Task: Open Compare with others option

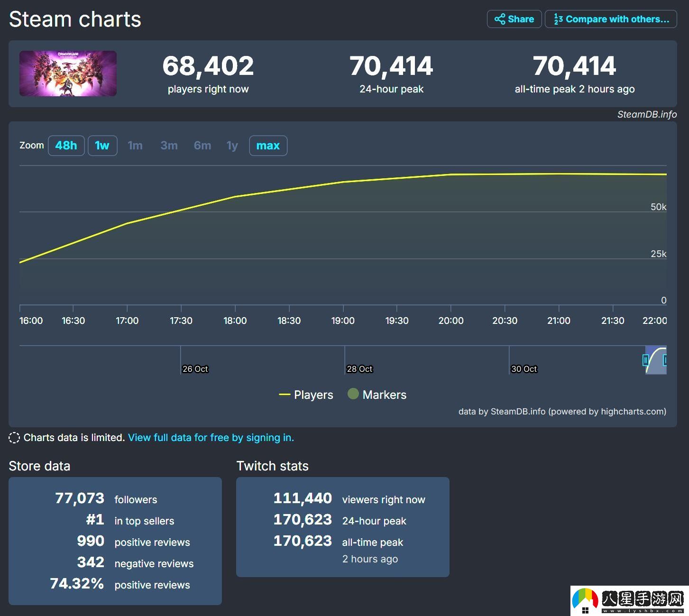Action: tap(611, 19)
